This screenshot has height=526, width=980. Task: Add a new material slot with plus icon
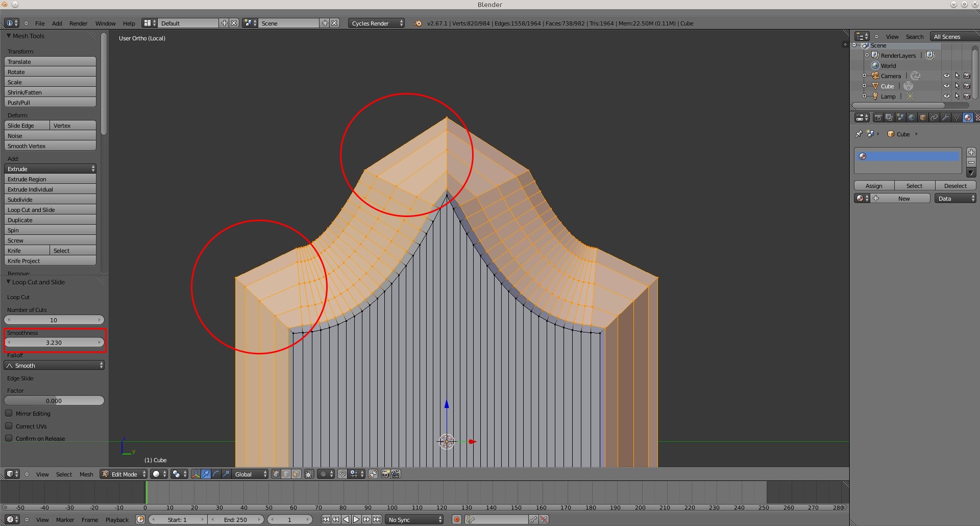(x=971, y=152)
